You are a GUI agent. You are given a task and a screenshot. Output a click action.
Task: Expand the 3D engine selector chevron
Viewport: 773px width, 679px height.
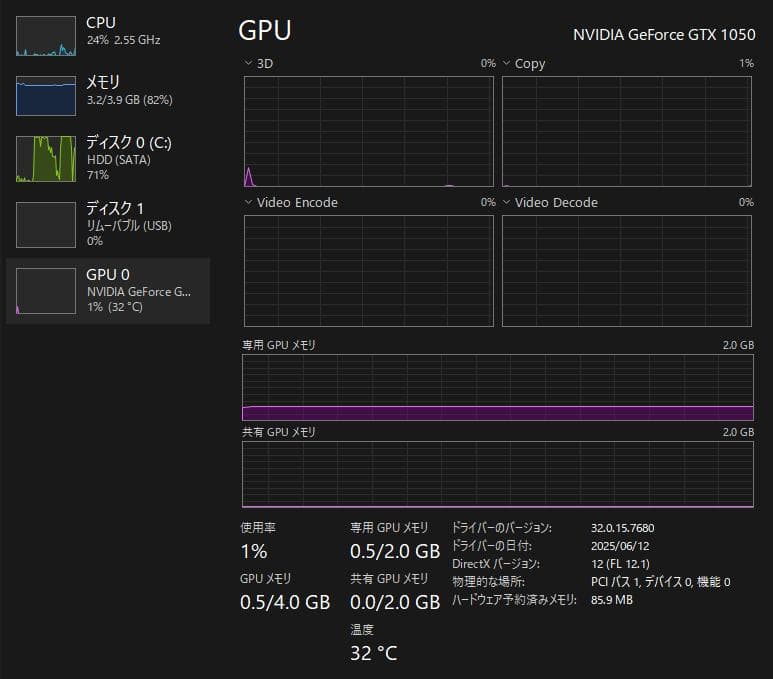click(x=249, y=64)
